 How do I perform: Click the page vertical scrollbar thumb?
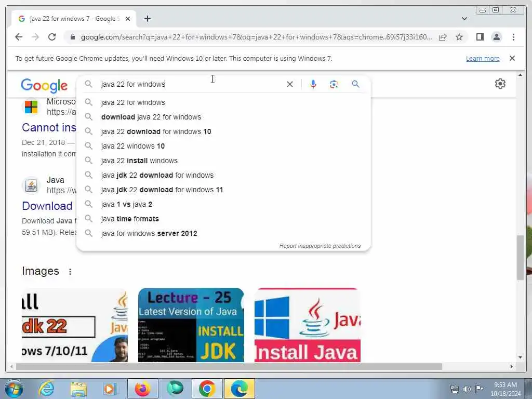(520, 257)
